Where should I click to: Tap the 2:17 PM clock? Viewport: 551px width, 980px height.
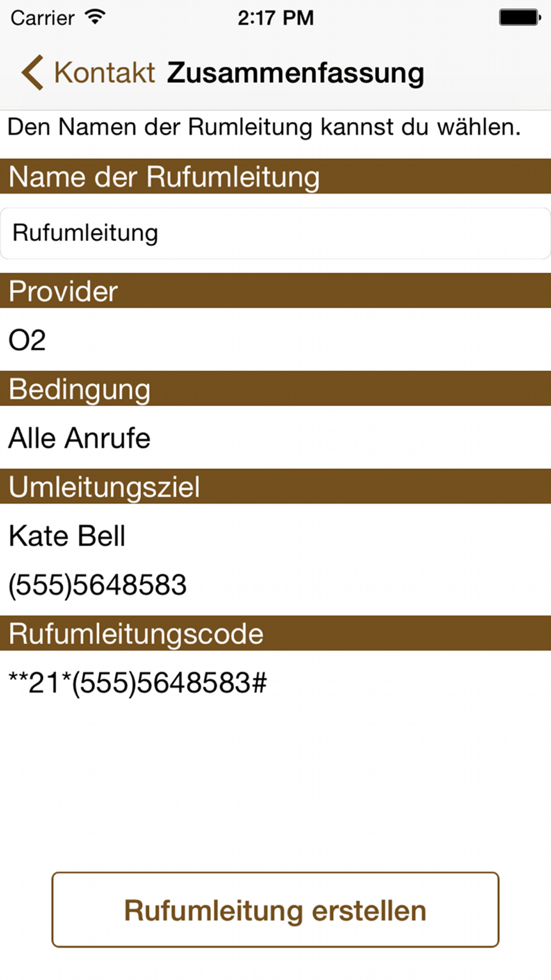coord(275,18)
